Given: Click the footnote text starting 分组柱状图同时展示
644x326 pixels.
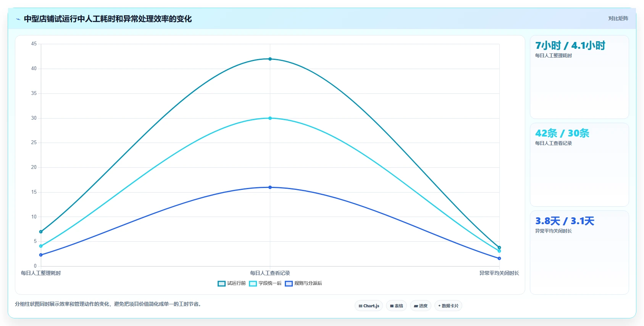Looking at the screenshot, I should tap(108, 304).
